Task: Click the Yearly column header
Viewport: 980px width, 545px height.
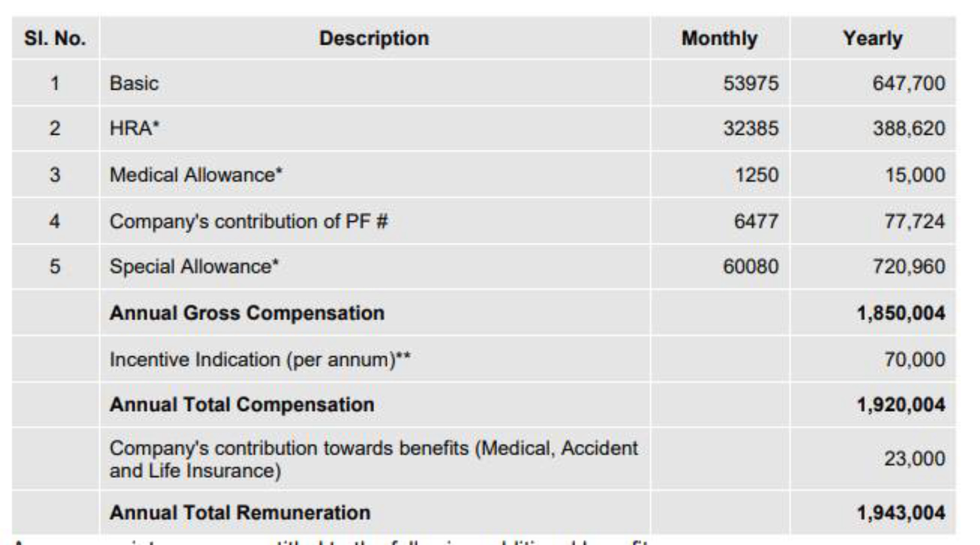Action: (872, 38)
